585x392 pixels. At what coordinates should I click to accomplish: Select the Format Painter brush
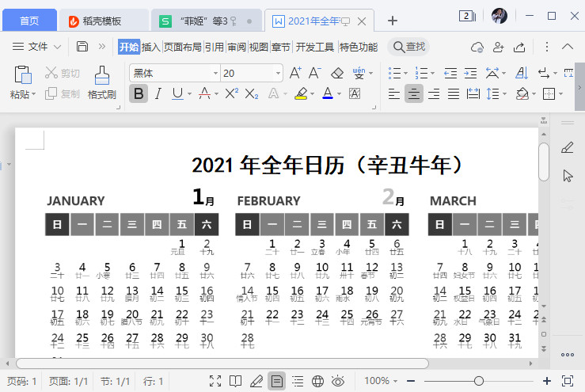pyautogui.click(x=102, y=75)
